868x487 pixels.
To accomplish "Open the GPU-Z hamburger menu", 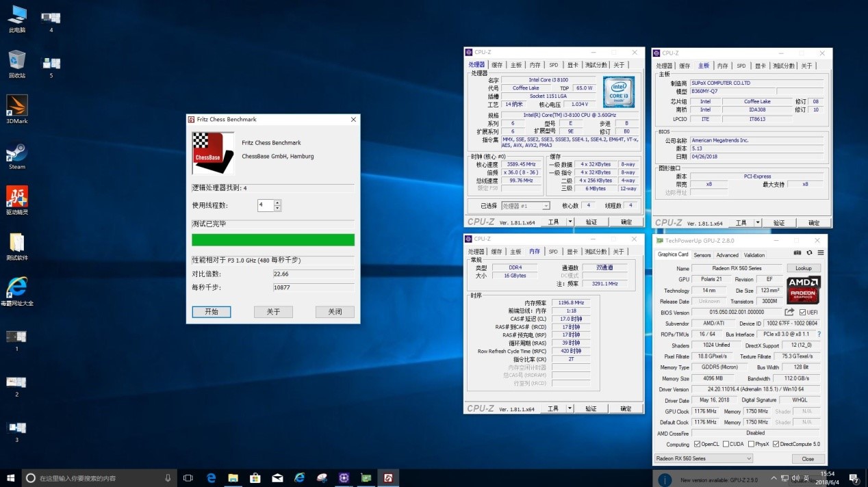I will (821, 252).
